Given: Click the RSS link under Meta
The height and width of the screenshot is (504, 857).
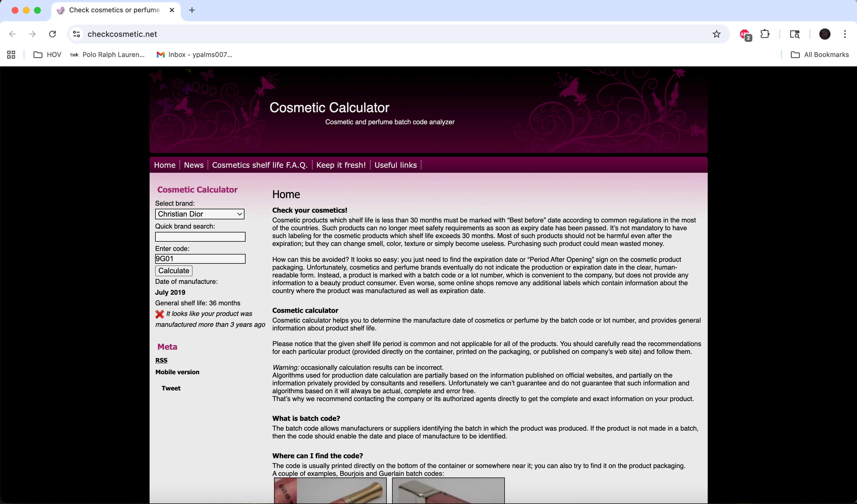Looking at the screenshot, I should [161, 361].
